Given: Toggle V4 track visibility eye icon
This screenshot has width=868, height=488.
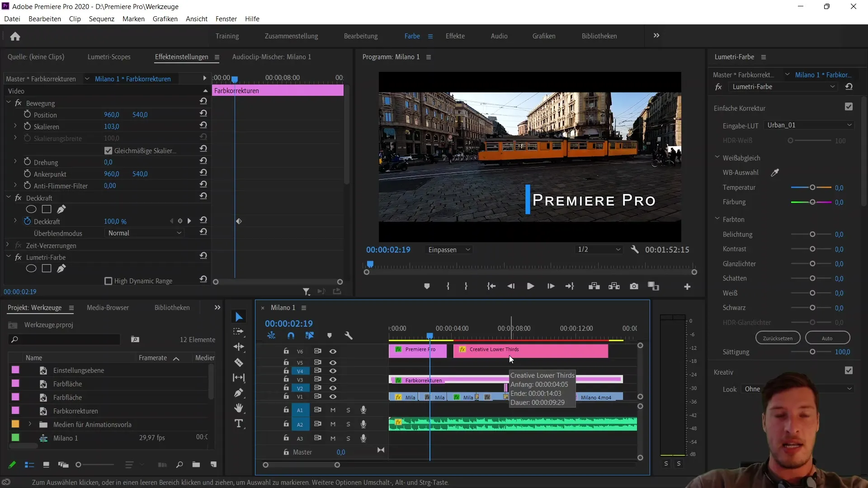Looking at the screenshot, I should coord(333,371).
